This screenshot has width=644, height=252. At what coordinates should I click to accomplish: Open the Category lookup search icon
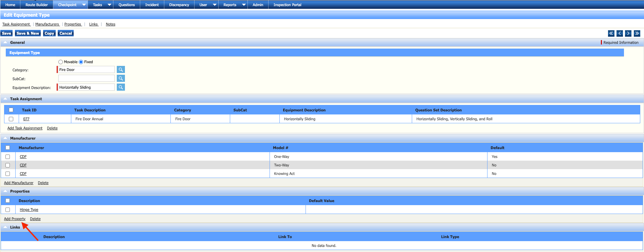(x=121, y=70)
